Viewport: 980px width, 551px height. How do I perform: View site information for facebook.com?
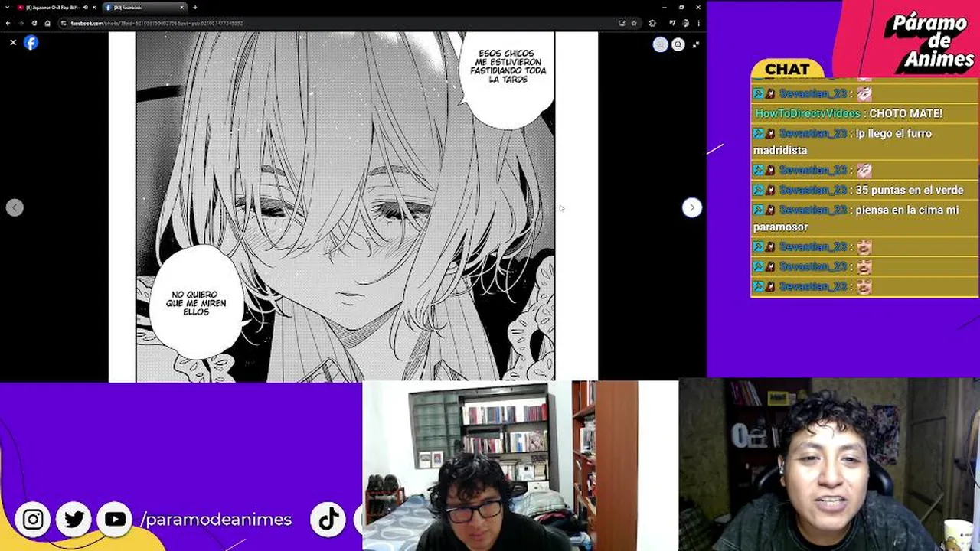pyautogui.click(x=64, y=23)
